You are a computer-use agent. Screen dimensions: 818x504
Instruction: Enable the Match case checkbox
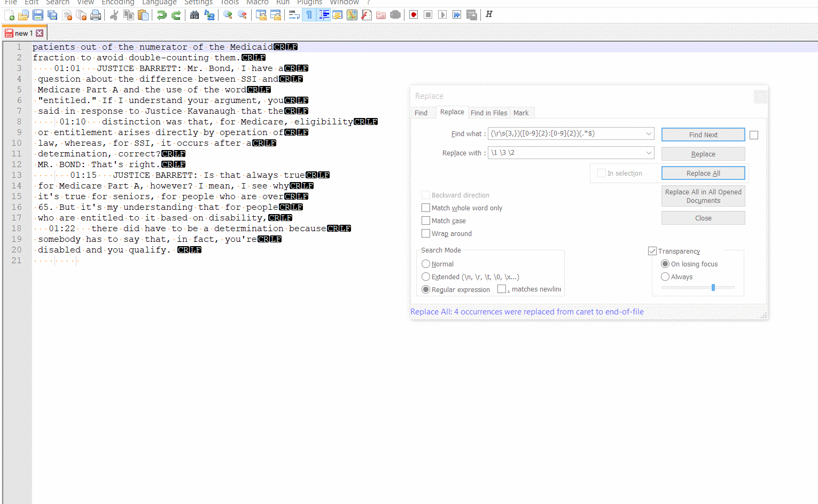(426, 220)
